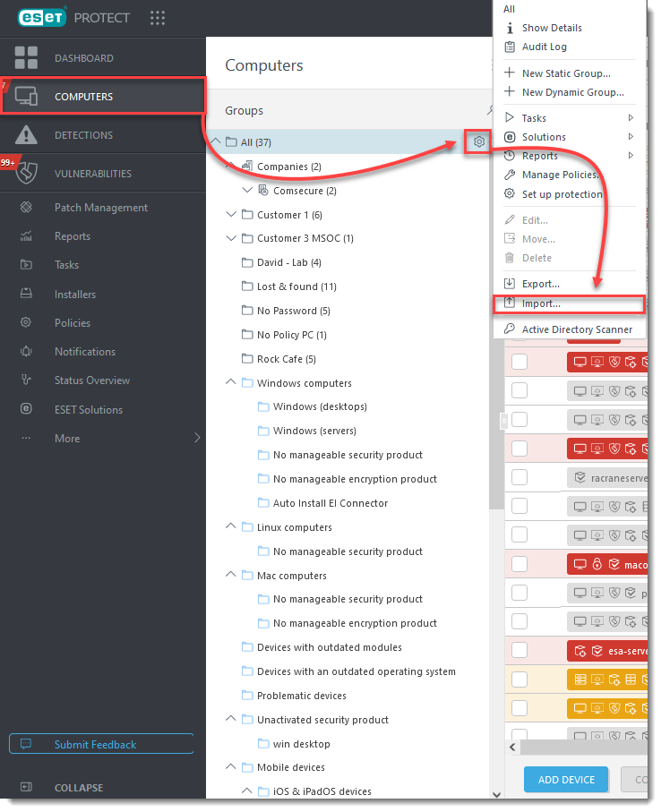Click the Status Overview stethoscope icon
Screen dimensions: 661x812
coord(26,380)
